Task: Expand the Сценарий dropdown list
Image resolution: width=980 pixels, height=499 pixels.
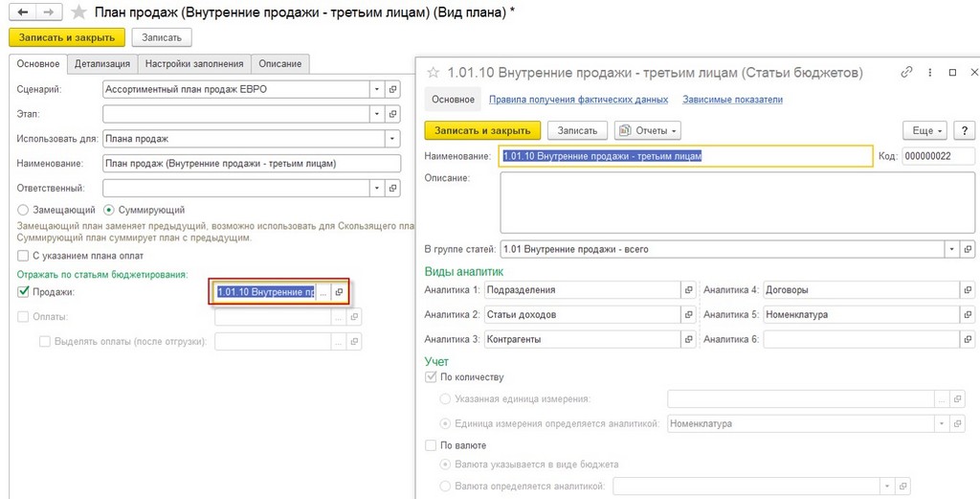Action: pyautogui.click(x=377, y=89)
